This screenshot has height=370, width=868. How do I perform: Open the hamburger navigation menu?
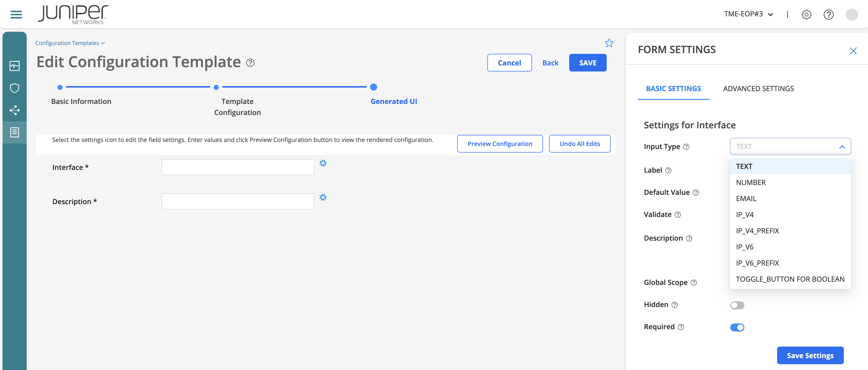[x=16, y=14]
